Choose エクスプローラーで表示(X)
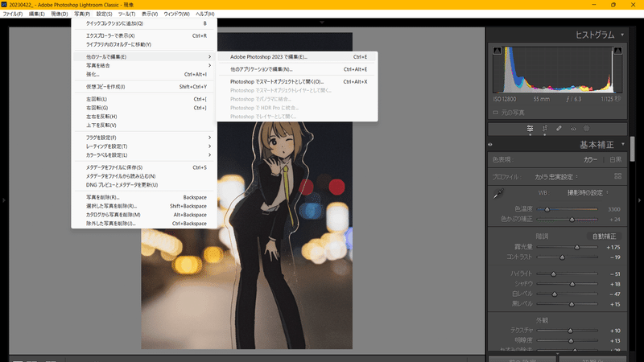 (x=144, y=35)
